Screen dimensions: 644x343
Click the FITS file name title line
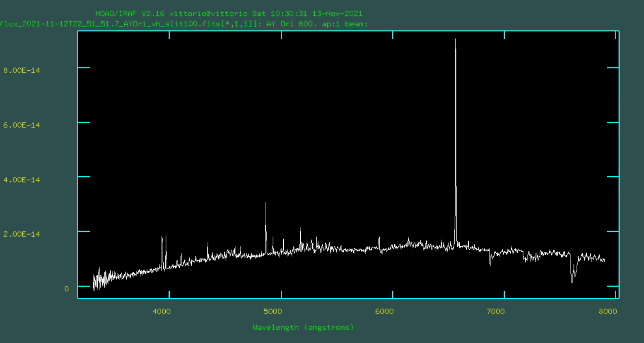coord(184,24)
